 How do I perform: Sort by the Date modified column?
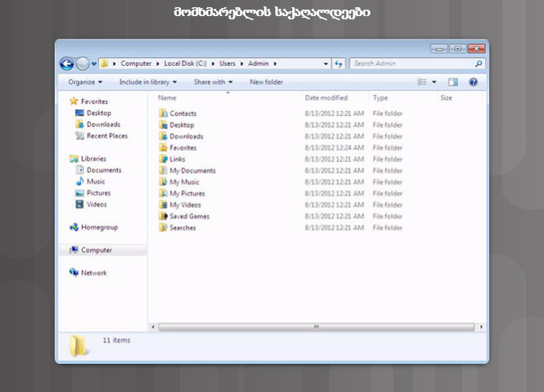(326, 97)
